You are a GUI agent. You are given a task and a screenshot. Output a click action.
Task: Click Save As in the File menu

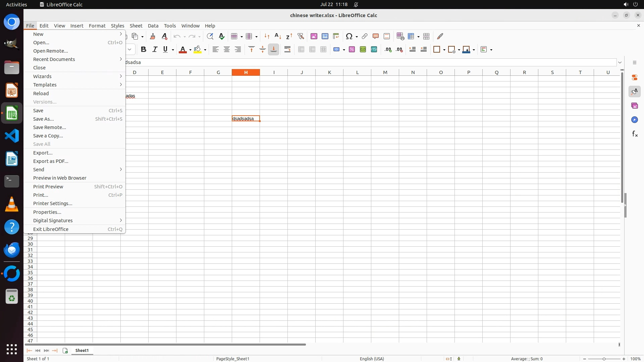tap(44, 119)
